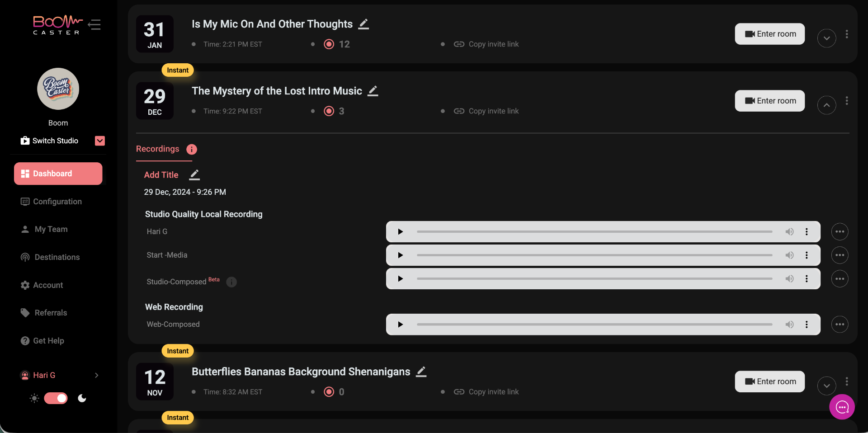This screenshot has width=868, height=433.
Task: Open kebab menu for Is My Mic On
Action: pos(847,34)
